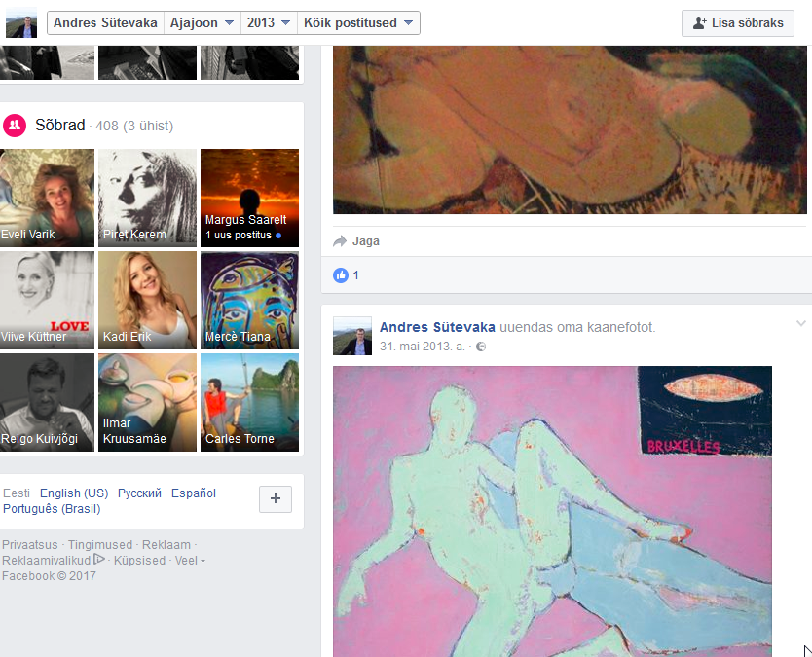This screenshot has width=812, height=657.
Task: Switch language to Русский
Action: coord(140,493)
